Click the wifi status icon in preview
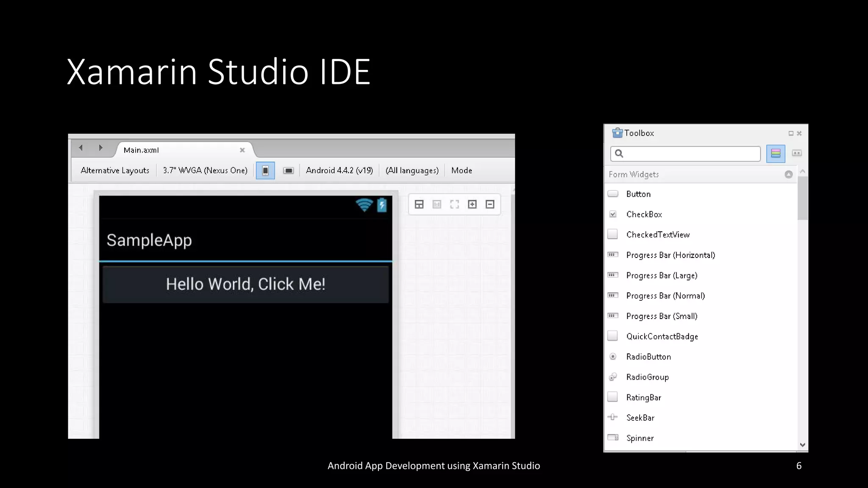Viewport: 868px width, 488px height. pyautogui.click(x=364, y=205)
